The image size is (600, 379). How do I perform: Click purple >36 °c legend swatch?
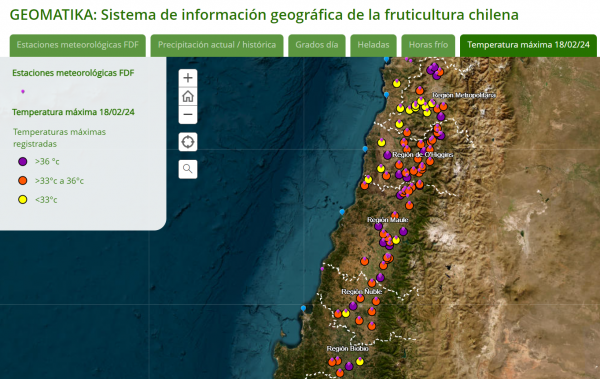pos(23,162)
